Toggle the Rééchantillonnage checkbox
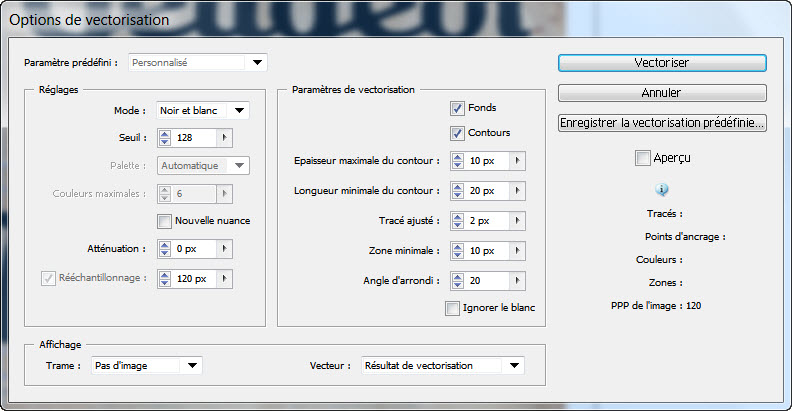 tap(48, 278)
